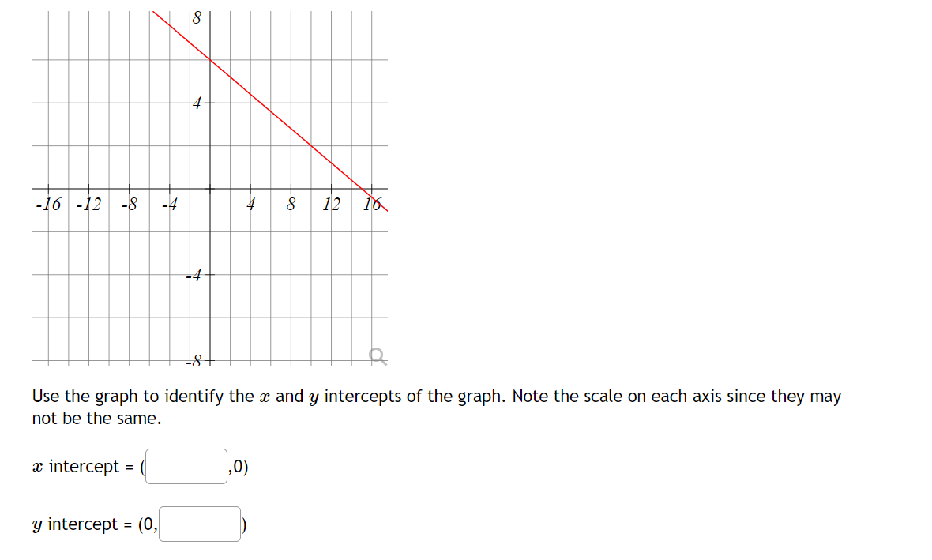Click the "12" tick label on the x-axis
The width and height of the screenshot is (932, 560).
click(x=331, y=205)
